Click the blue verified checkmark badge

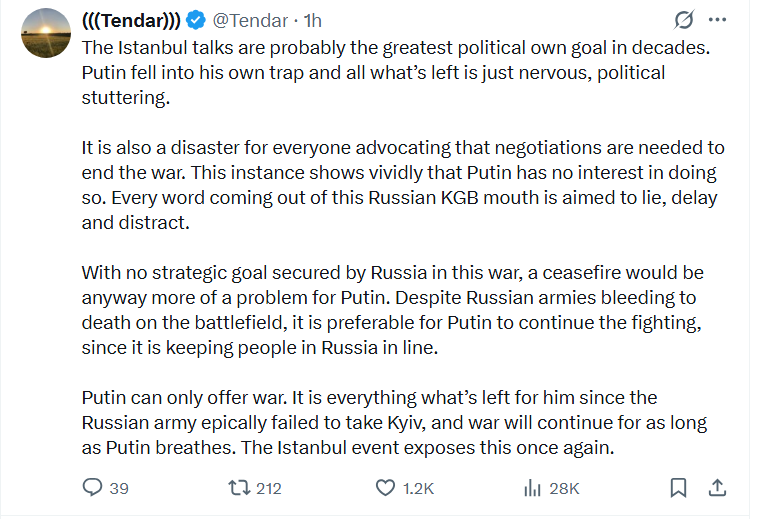click(x=196, y=20)
